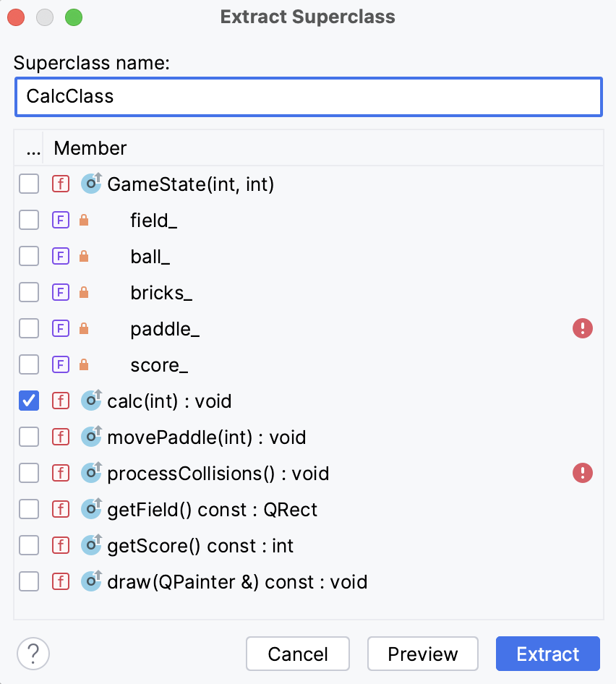616x684 pixels.
Task: Check the GameState(int, int) constructor
Action: click(29, 184)
